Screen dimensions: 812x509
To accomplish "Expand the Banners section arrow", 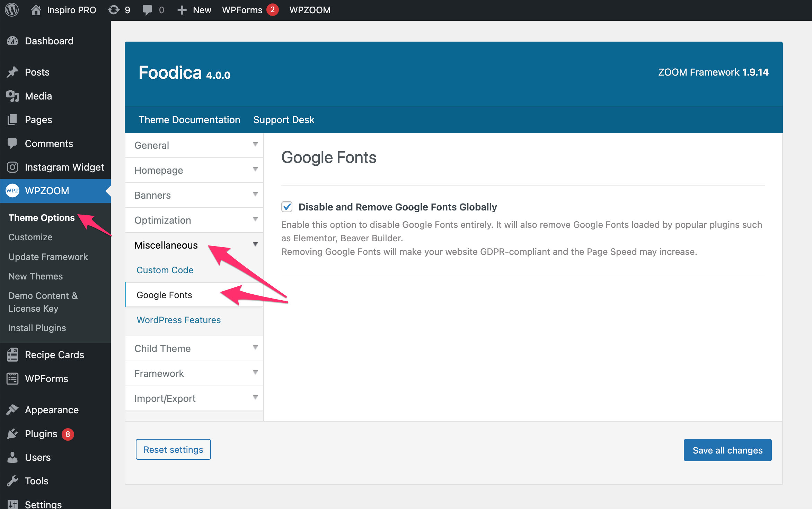I will click(255, 195).
